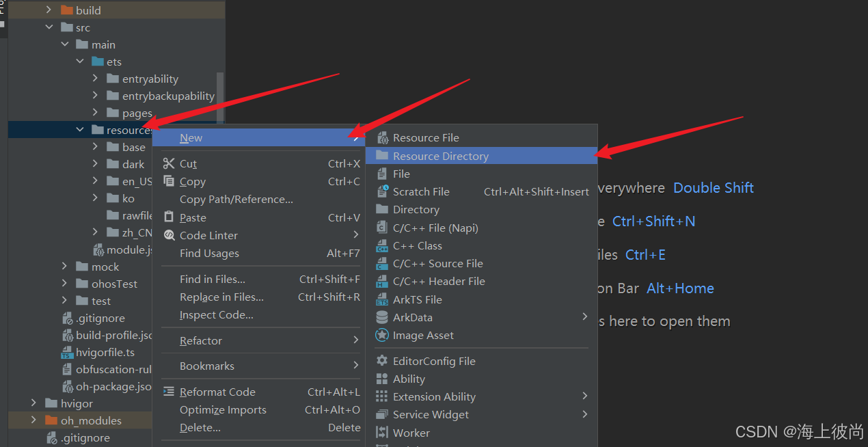Select the hvigorfile.ts file

click(x=105, y=352)
